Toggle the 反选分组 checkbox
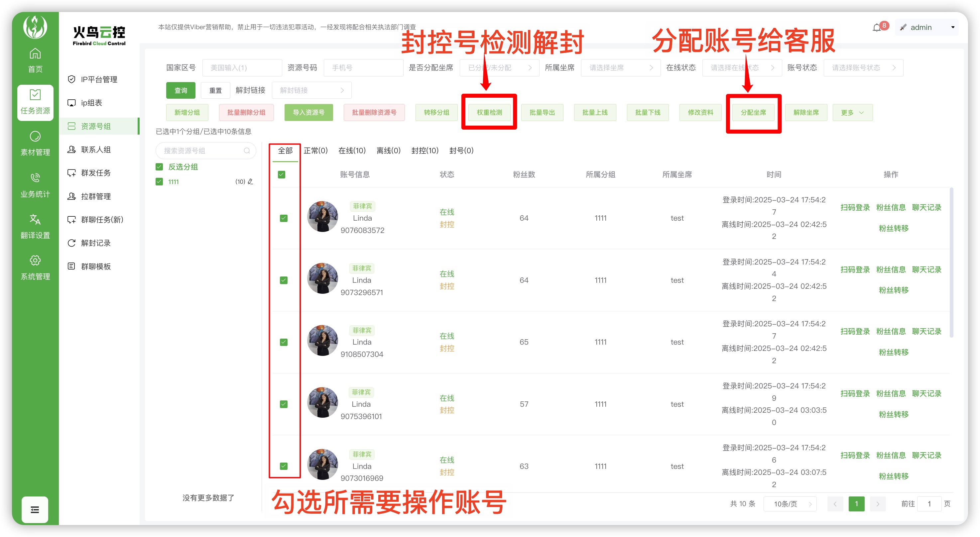This screenshot has height=537, width=980. pos(160,167)
